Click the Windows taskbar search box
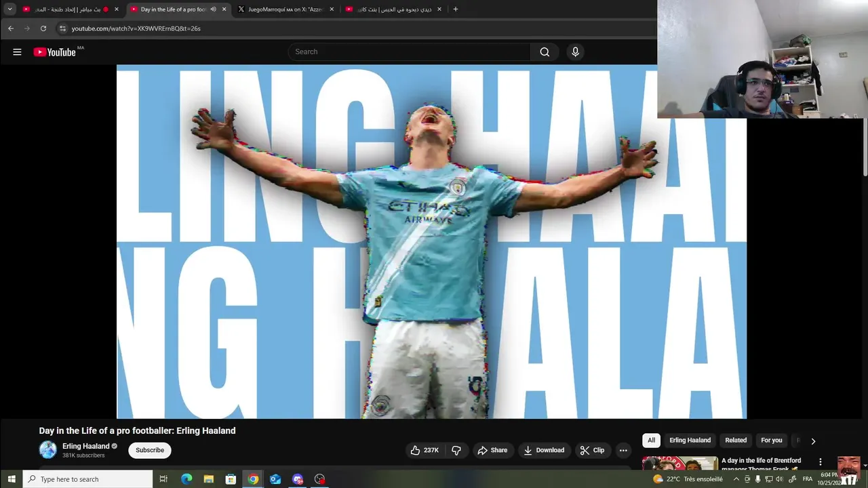Screen dimensions: 868x488 click(x=88, y=479)
